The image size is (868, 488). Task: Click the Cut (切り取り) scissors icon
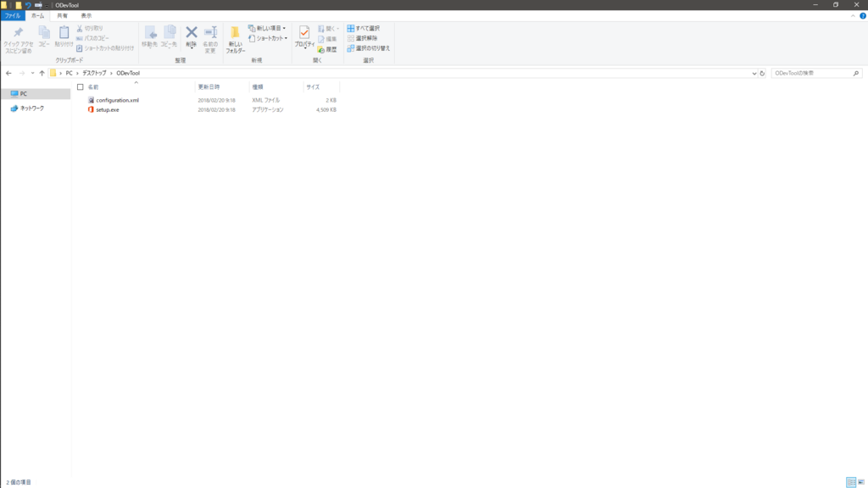pyautogui.click(x=80, y=28)
